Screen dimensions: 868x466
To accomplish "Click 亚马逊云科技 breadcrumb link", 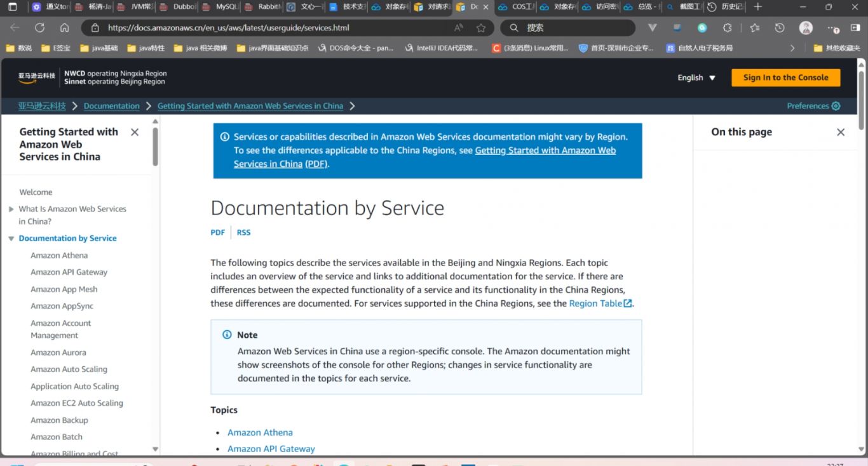I will 42,106.
